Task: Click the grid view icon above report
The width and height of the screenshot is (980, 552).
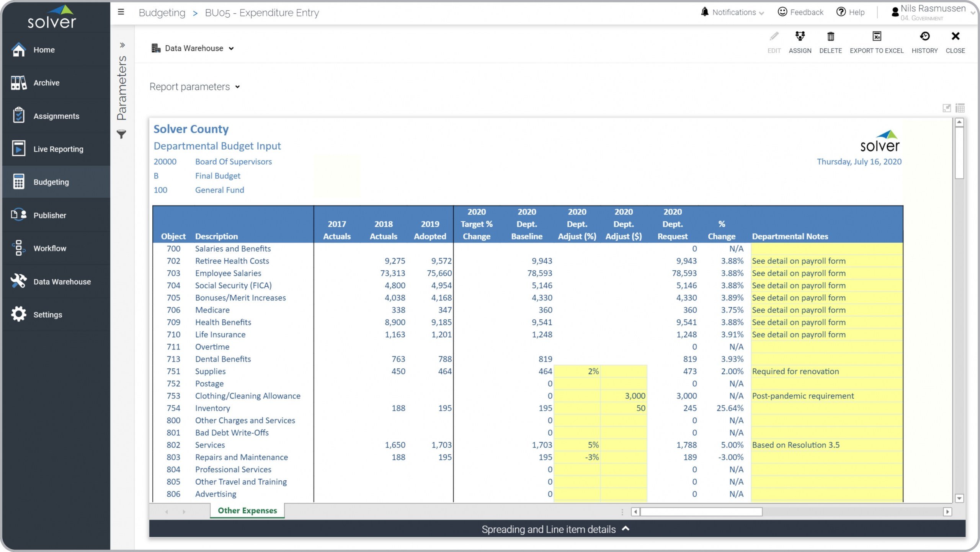Action: click(x=960, y=108)
